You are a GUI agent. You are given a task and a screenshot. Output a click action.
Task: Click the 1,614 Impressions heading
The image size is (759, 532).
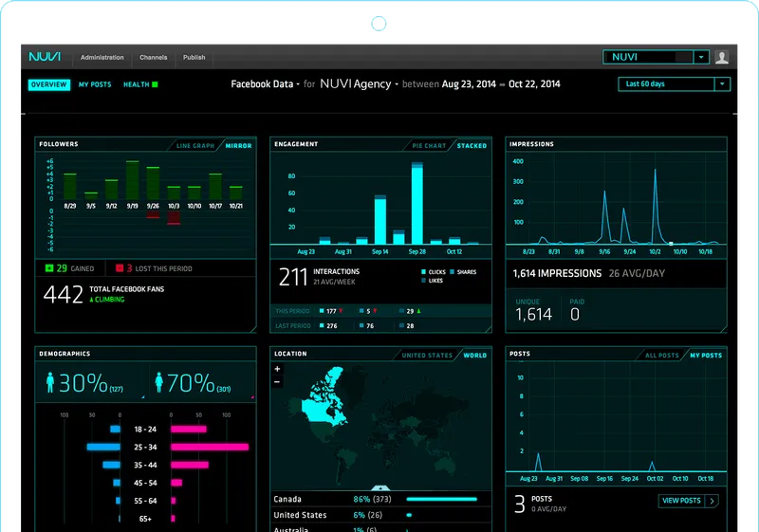pos(557,273)
